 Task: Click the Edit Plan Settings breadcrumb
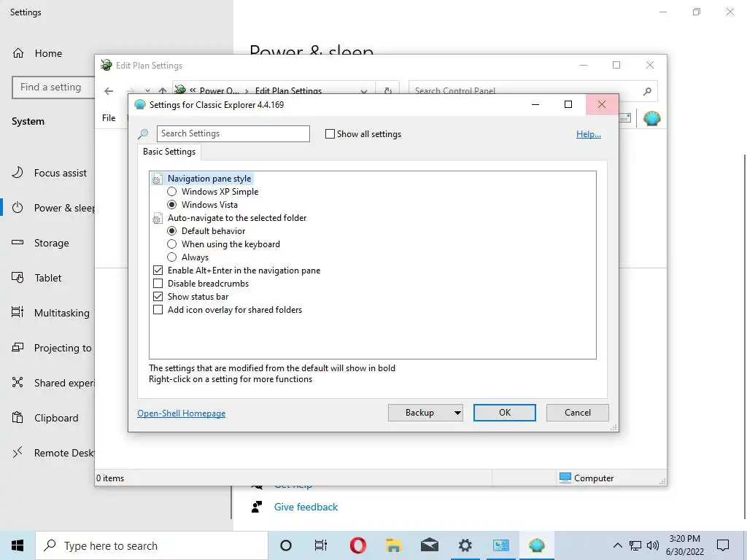(288, 91)
